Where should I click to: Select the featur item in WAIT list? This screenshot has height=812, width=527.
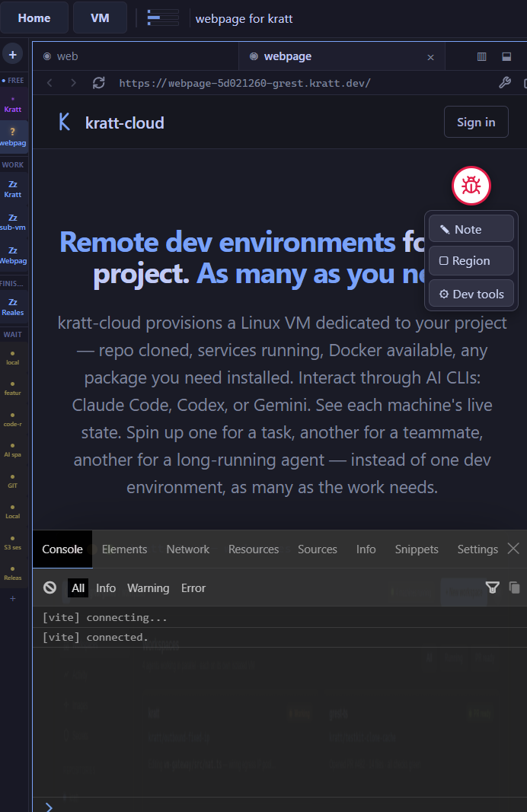coord(13,388)
